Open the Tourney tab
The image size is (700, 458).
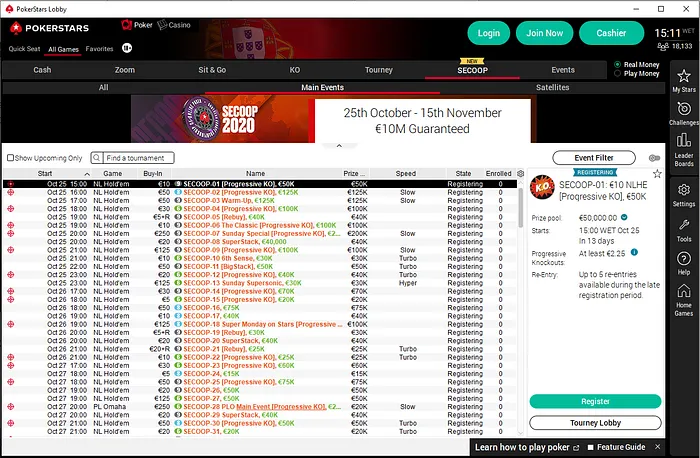pos(379,70)
